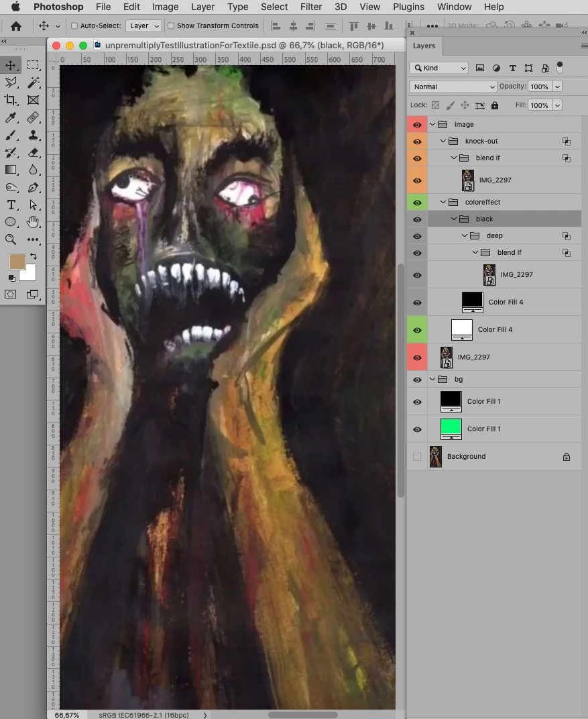
Task: Hide the bg group layer
Action: point(417,380)
